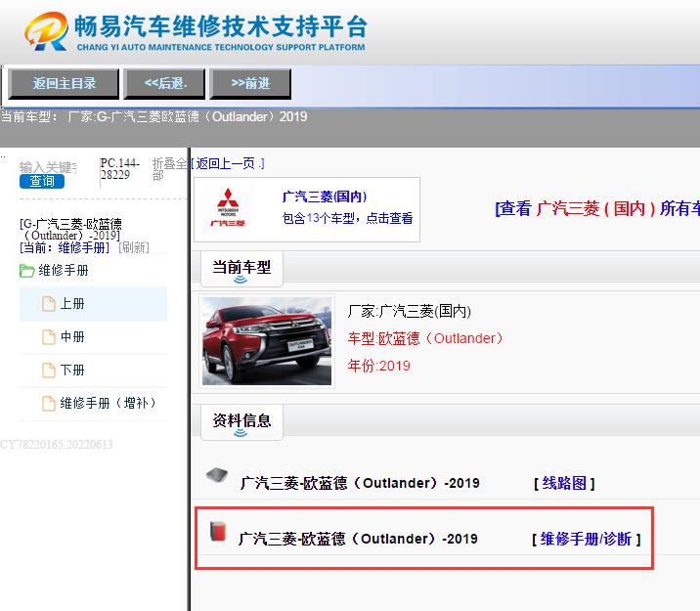Click the 车型:欧蓝德（Outlander） text
Viewport: 700px width, 611px height.
(425, 338)
